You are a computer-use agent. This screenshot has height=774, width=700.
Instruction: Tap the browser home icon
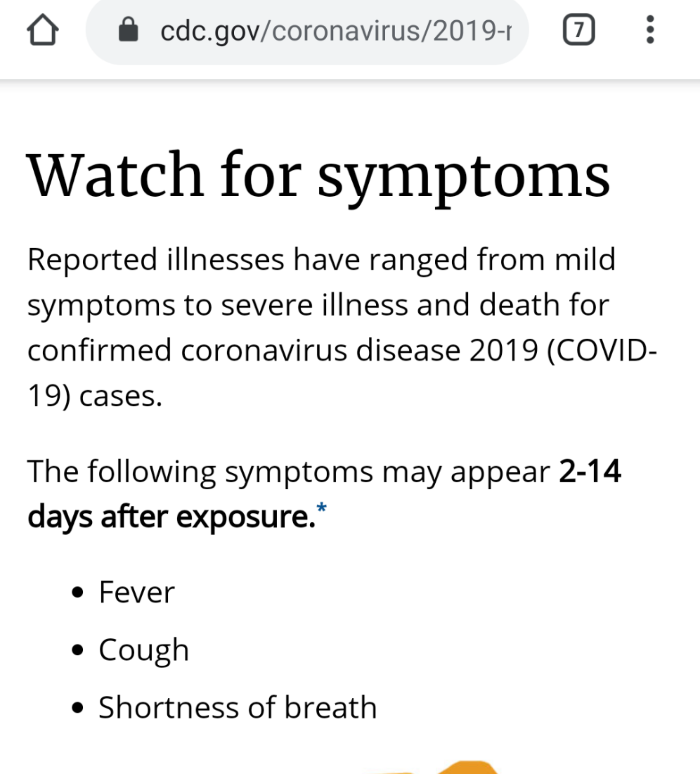(x=43, y=30)
